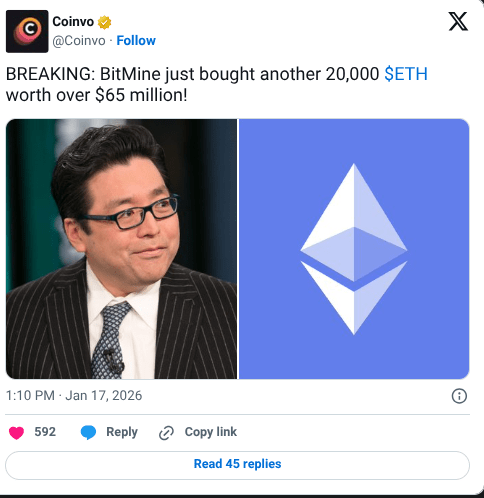
Task: Open Read 45 replies button
Action: point(237,465)
